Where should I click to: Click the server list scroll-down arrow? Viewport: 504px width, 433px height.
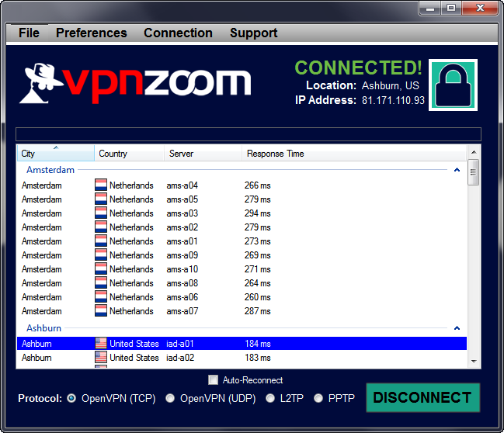[474, 362]
